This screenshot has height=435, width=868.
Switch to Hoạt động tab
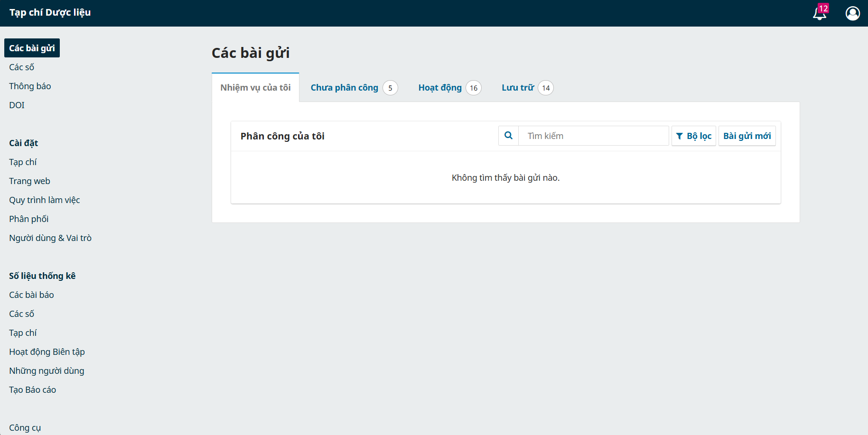[449, 88]
